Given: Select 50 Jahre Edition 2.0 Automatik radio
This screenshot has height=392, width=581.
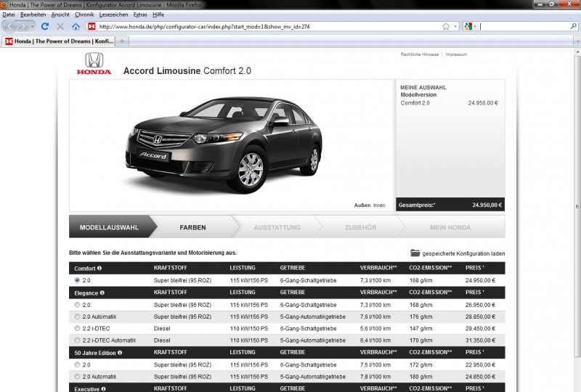Looking at the screenshot, I should [77, 377].
